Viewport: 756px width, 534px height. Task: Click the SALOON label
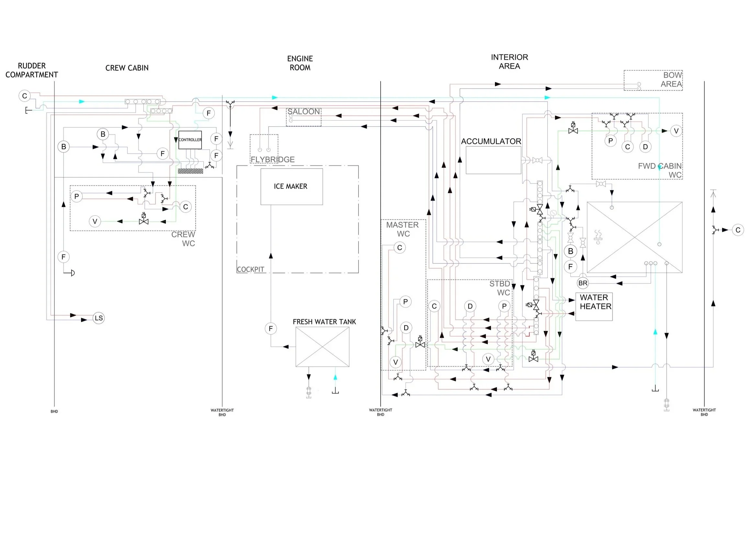(303, 112)
